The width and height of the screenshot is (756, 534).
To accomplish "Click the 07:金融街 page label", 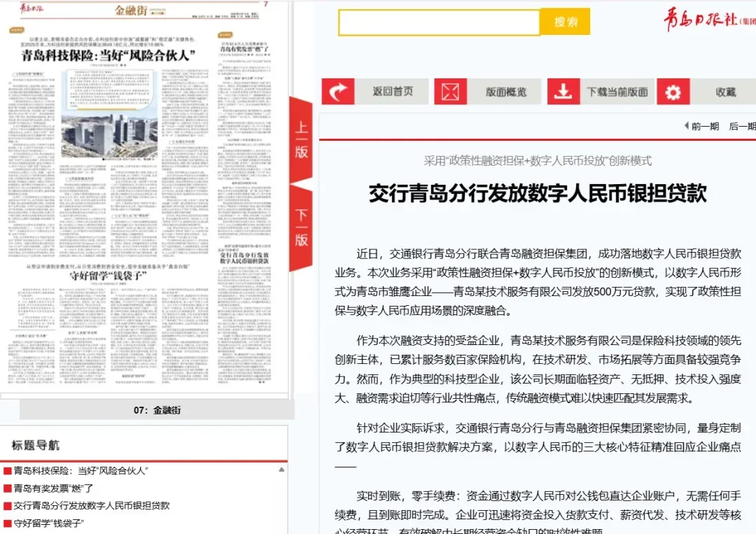I will 157,410.
